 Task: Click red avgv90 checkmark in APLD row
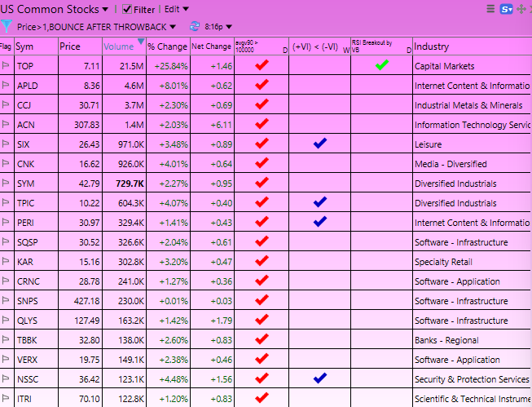[262, 84]
